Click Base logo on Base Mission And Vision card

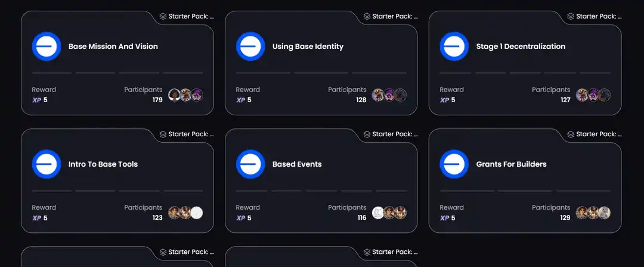pos(47,47)
